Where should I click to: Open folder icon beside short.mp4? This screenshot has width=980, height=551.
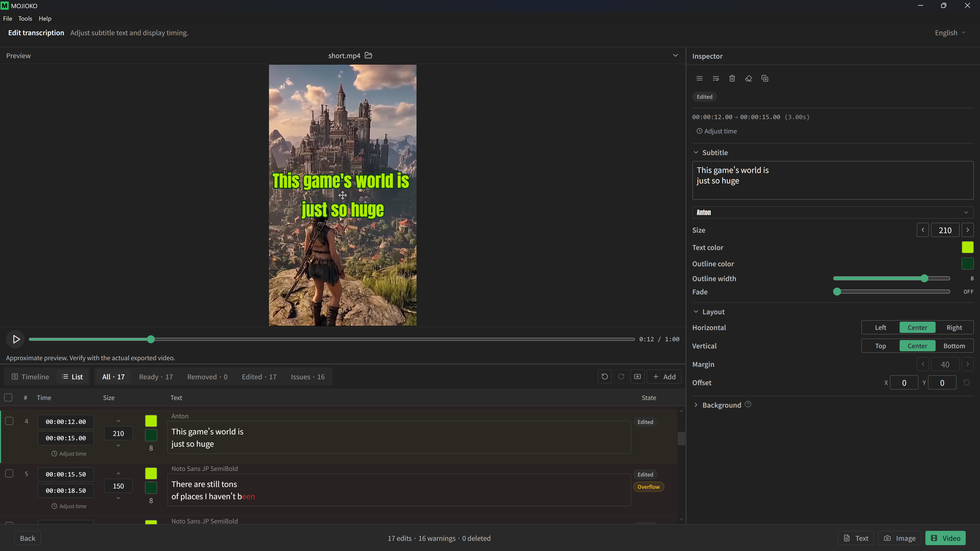[368, 56]
